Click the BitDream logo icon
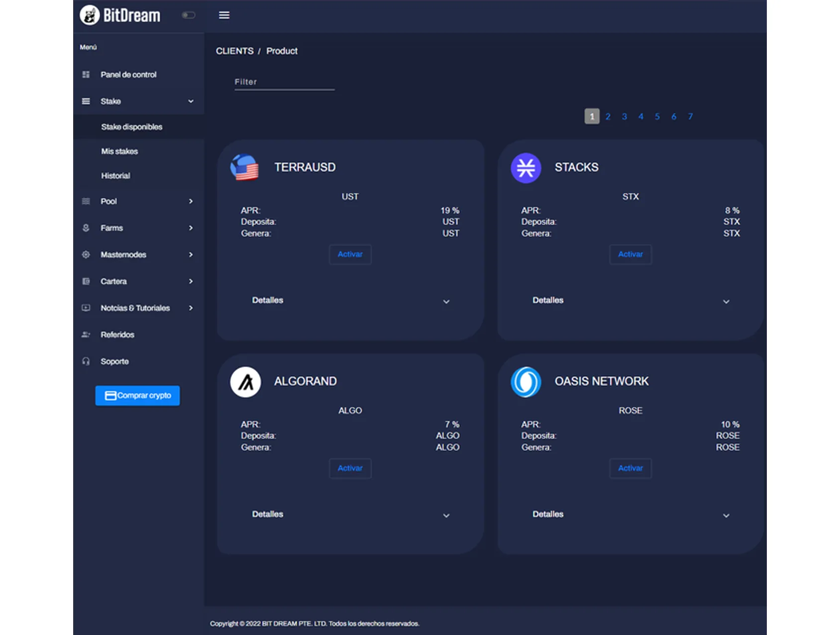The image size is (840, 635). (x=90, y=15)
